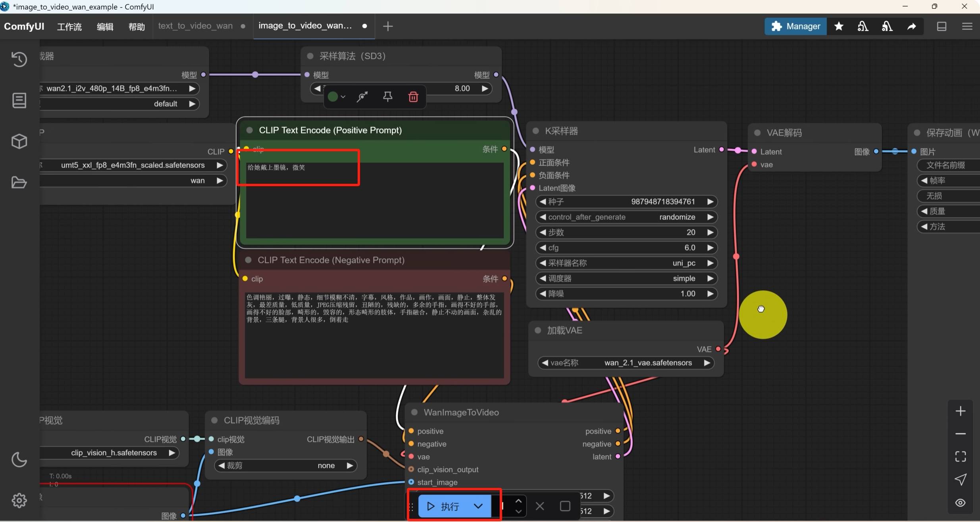The height and width of the screenshot is (522, 980).
Task: Open the wan clip type selector
Action: pyautogui.click(x=133, y=181)
